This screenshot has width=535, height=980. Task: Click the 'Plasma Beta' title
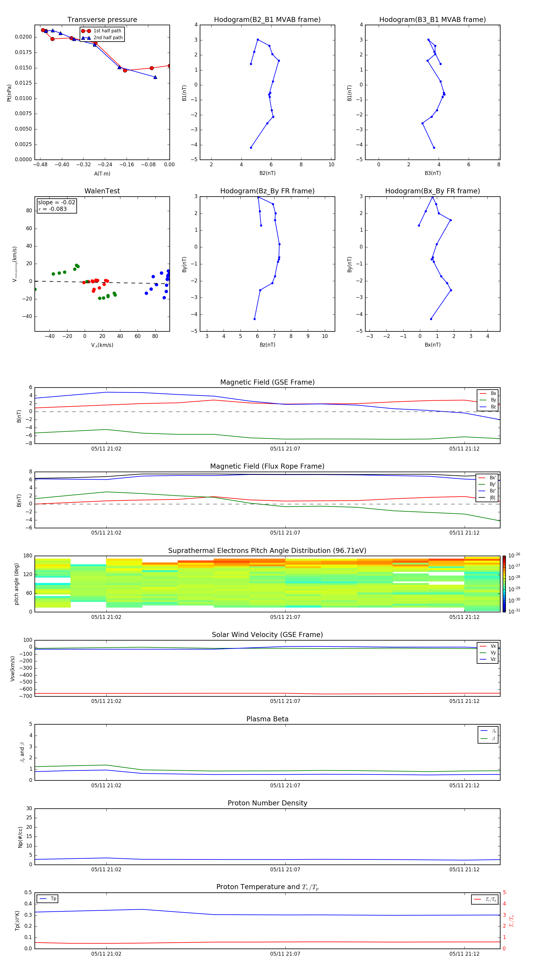267,719
